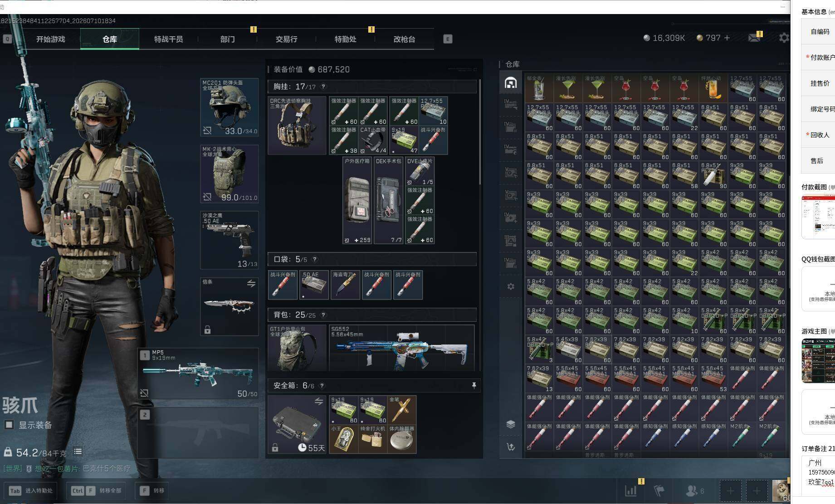Screen dimensions: 835x504
Task: Click the 转移全部 button
Action: coord(96,490)
